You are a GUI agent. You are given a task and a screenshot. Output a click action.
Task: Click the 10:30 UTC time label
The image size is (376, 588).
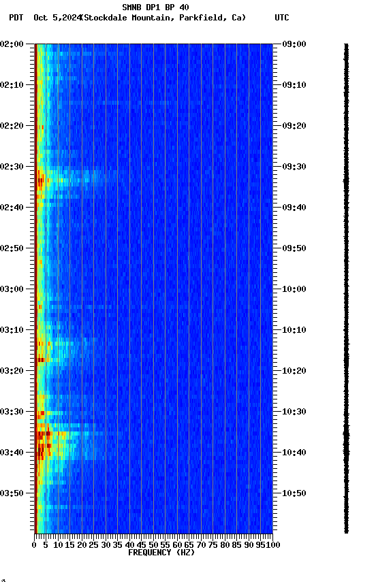click(294, 412)
